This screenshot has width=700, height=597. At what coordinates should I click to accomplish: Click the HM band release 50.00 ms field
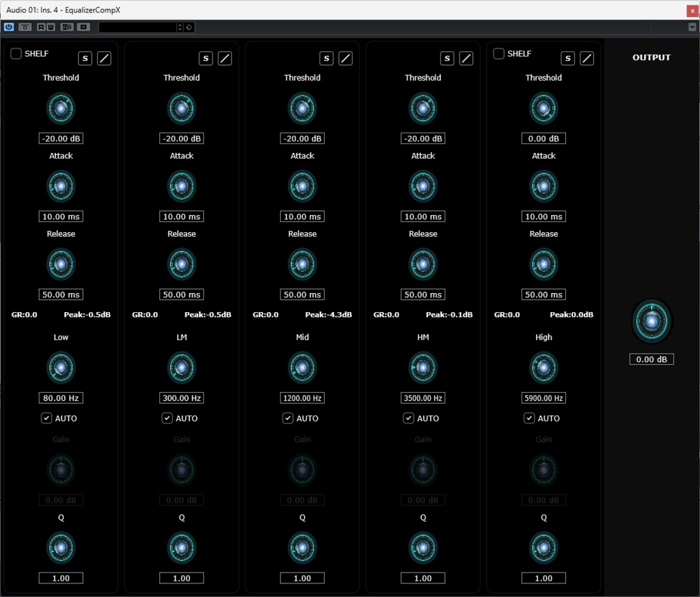pos(422,294)
